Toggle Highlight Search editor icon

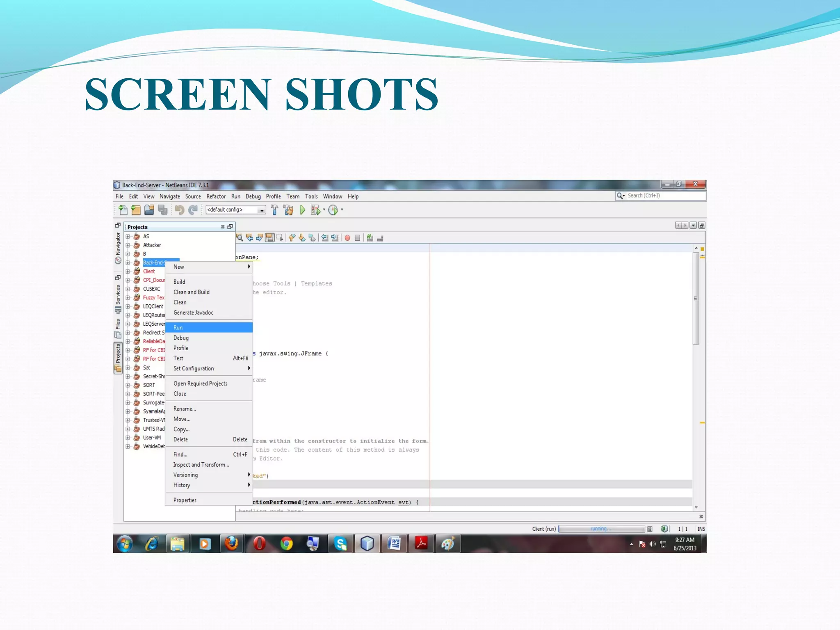click(269, 238)
